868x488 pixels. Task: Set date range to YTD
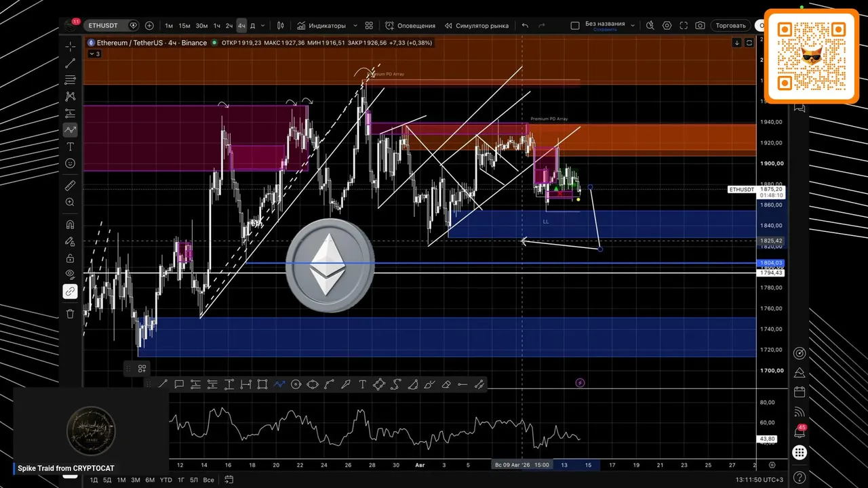pyautogui.click(x=165, y=480)
